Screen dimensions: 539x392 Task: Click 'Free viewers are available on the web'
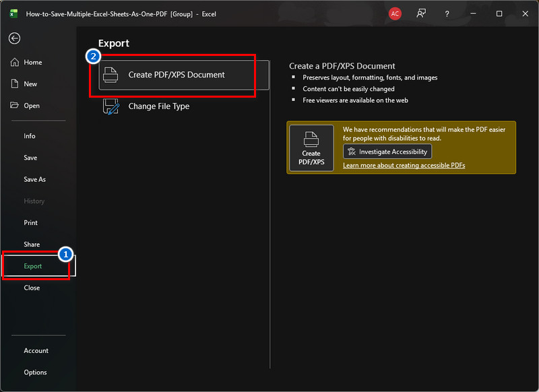click(x=356, y=100)
